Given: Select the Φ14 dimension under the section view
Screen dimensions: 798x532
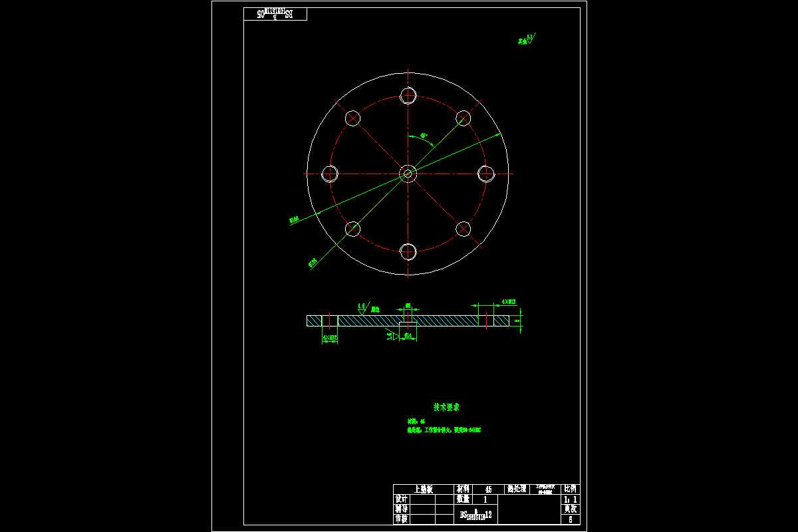Looking at the screenshot, I should point(408,336).
